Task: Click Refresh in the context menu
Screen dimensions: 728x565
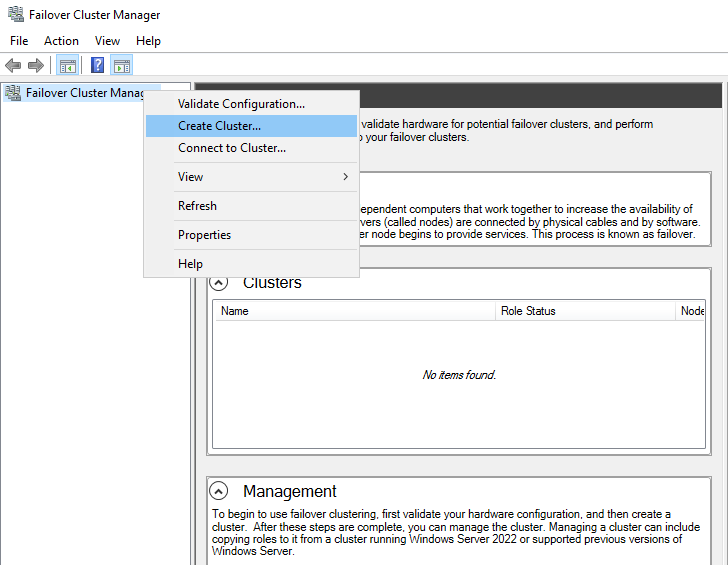Action: click(x=251, y=206)
